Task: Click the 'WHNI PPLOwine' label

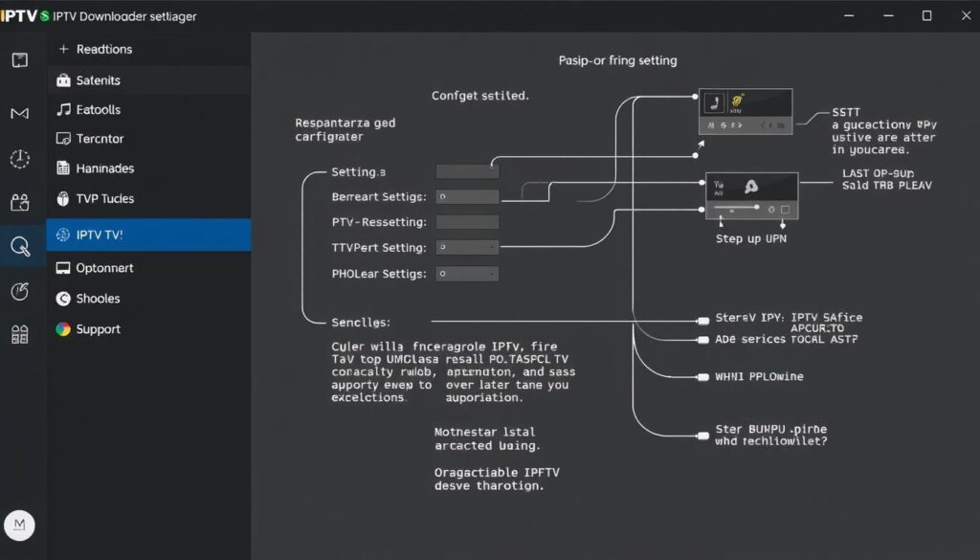Action: (759, 377)
